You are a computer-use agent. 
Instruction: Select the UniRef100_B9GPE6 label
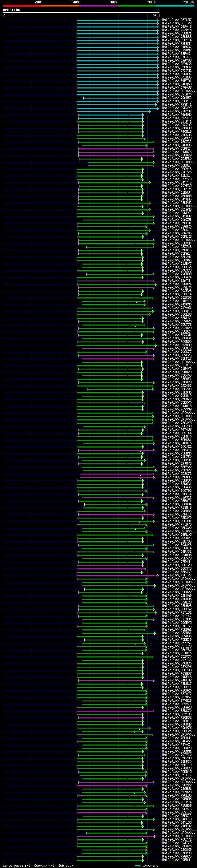[177, 101]
